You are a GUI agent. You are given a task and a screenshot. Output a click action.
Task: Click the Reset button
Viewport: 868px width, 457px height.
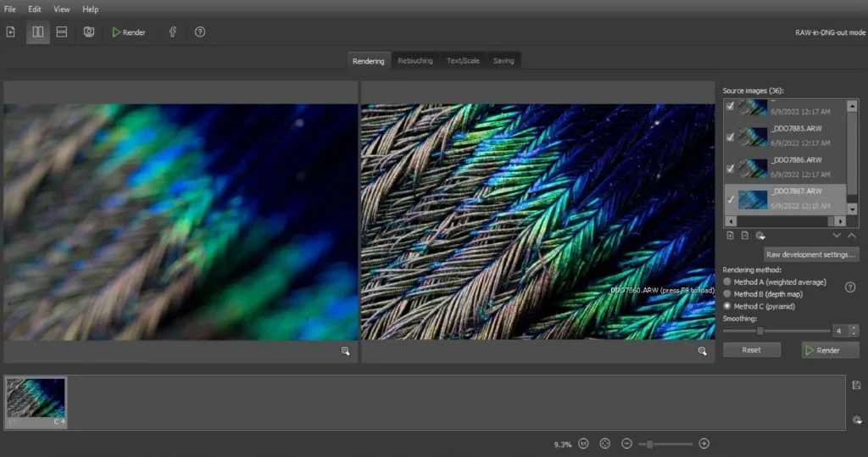coord(751,350)
